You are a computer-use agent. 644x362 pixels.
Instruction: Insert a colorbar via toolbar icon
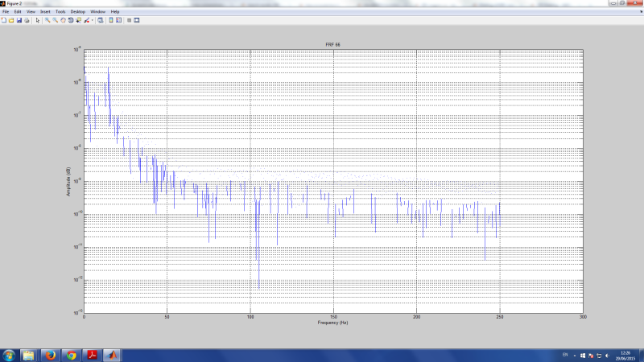pos(111,20)
